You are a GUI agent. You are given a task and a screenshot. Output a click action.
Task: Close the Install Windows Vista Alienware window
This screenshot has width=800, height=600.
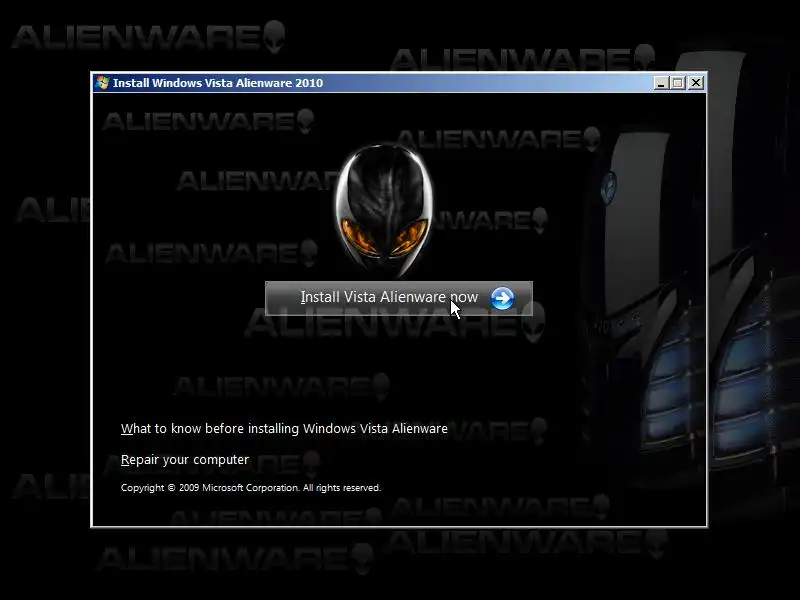click(696, 83)
